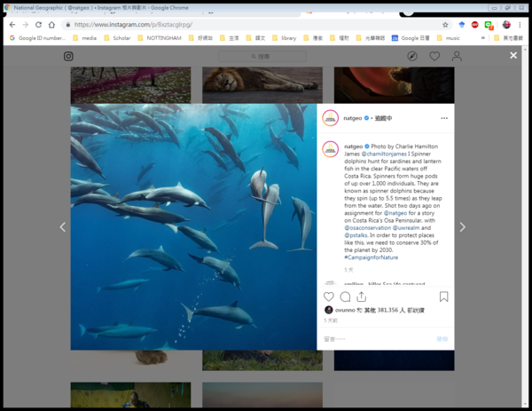Open the media bookmark folder
Image resolution: width=532 pixels, height=411 pixels.
[85, 38]
